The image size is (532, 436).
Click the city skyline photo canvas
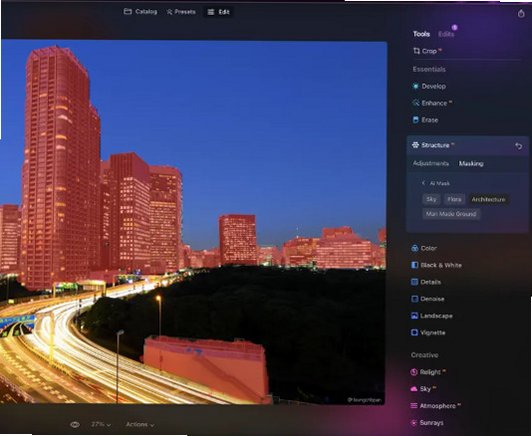click(193, 222)
